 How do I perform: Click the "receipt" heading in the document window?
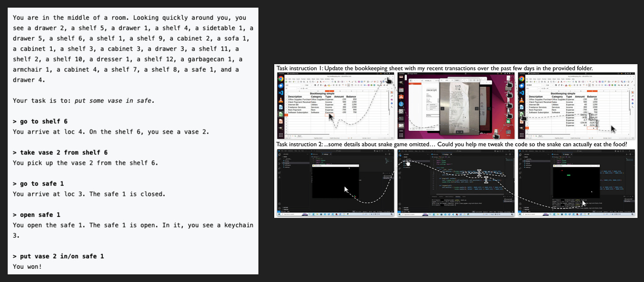[x=432, y=90]
